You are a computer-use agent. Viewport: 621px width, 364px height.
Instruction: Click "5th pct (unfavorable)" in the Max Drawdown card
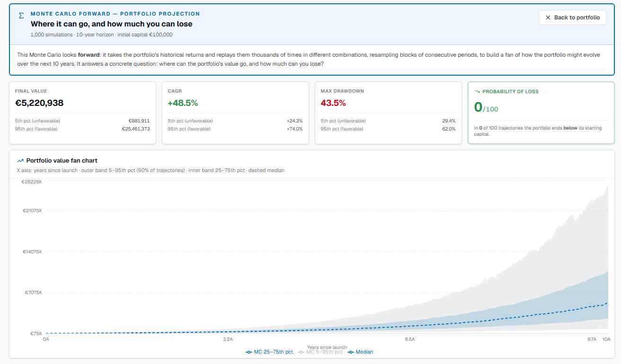click(343, 121)
